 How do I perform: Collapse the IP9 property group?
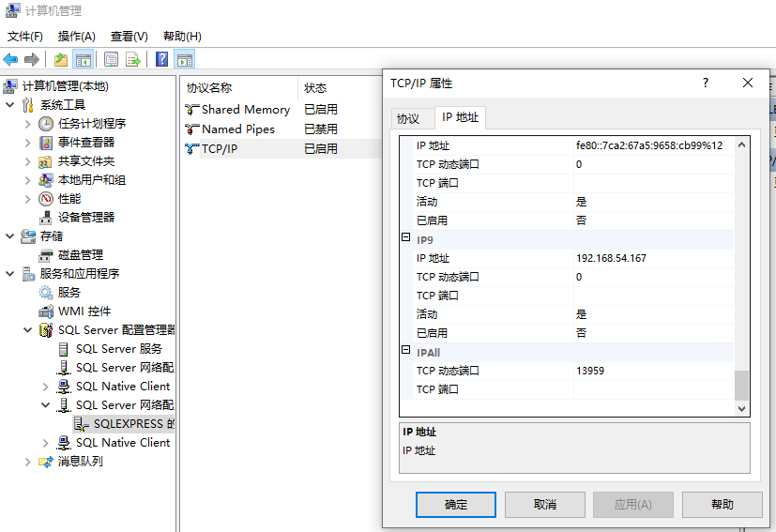(x=405, y=237)
